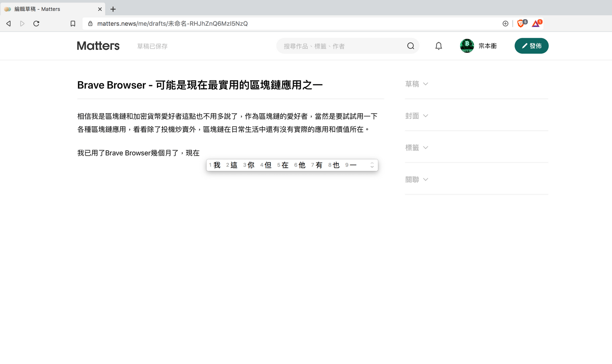The width and height of the screenshot is (612, 364).
Task: Bookmark this page with the bookmark icon
Action: pos(73,24)
